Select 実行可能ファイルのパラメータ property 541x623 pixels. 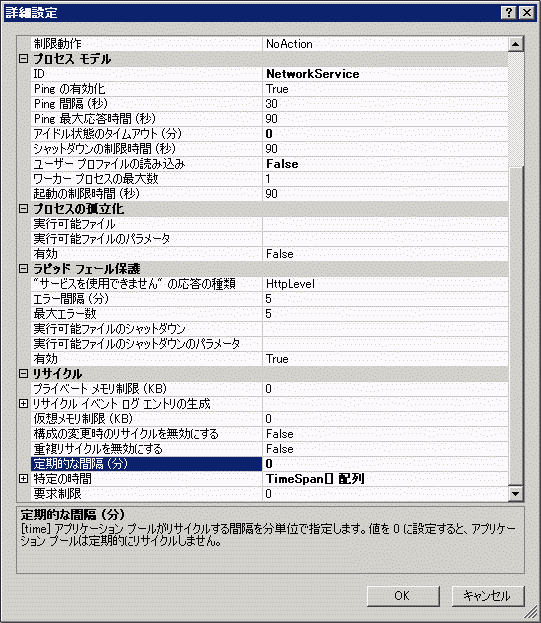[147, 239]
